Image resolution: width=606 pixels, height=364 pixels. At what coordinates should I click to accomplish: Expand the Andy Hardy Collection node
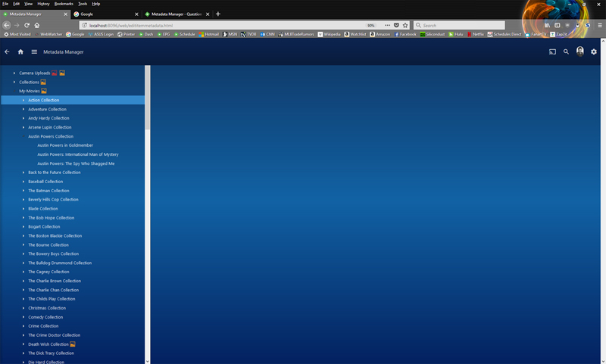click(23, 118)
